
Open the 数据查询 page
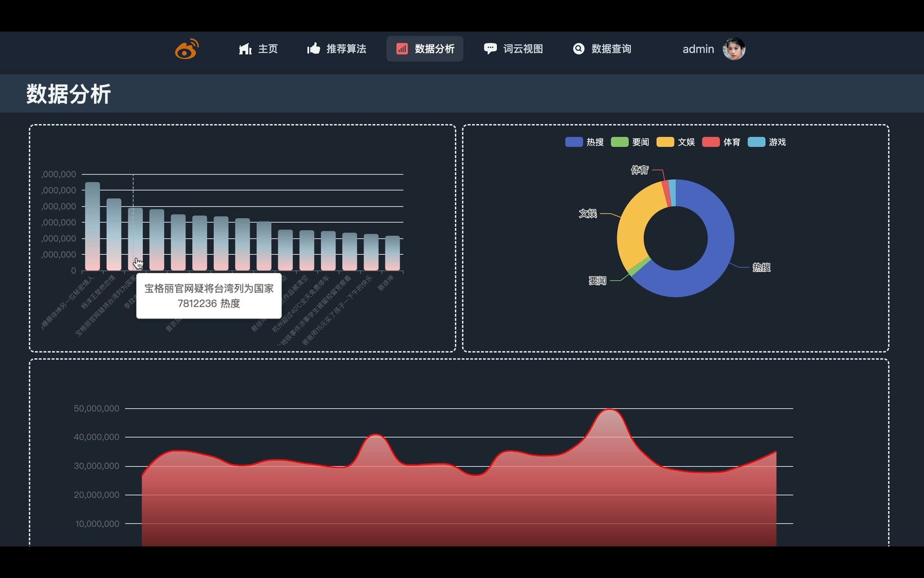click(602, 49)
